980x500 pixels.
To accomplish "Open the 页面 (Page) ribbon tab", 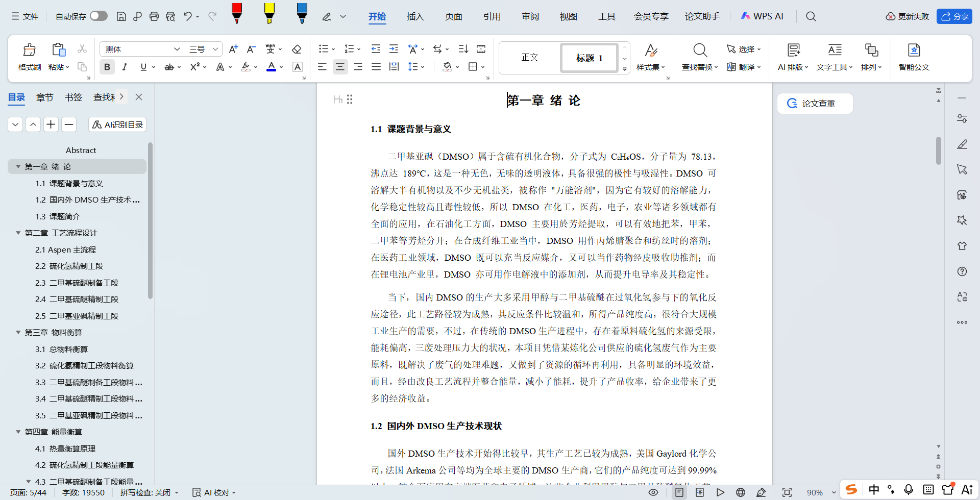I will [x=453, y=16].
